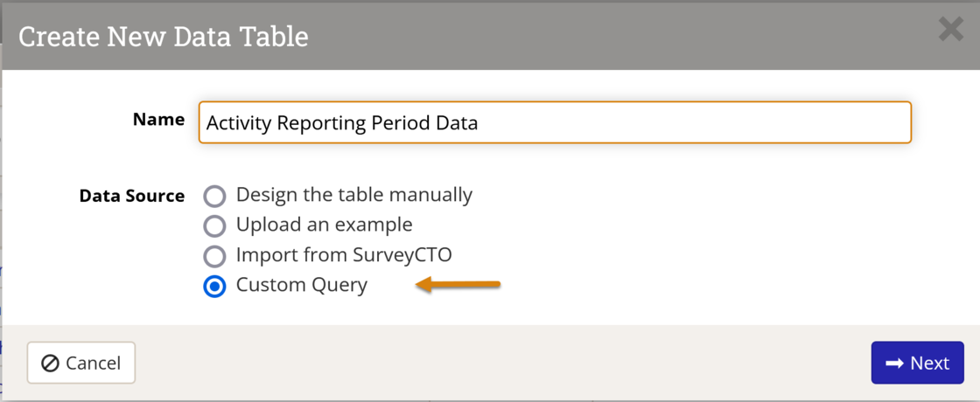Select the Design the table manually radio button
Screen dimensions: 980x402
pyautogui.click(x=214, y=196)
